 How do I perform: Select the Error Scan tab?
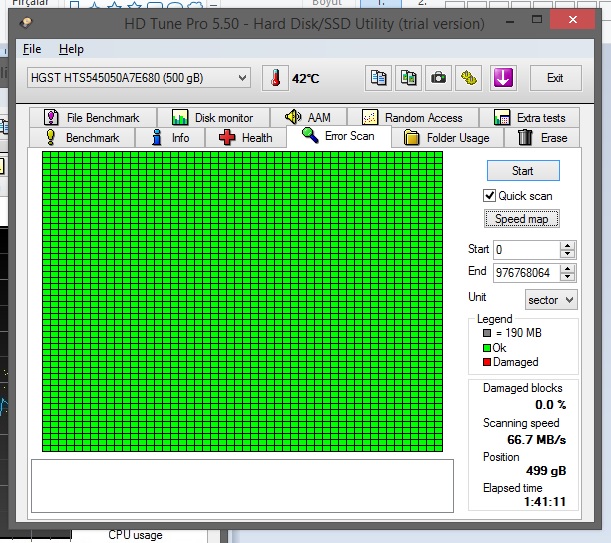(339, 136)
